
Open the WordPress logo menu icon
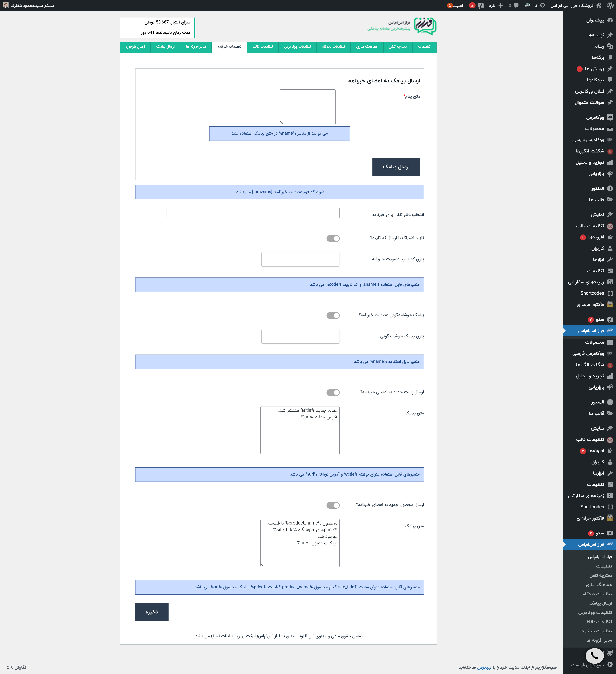coord(610,5)
